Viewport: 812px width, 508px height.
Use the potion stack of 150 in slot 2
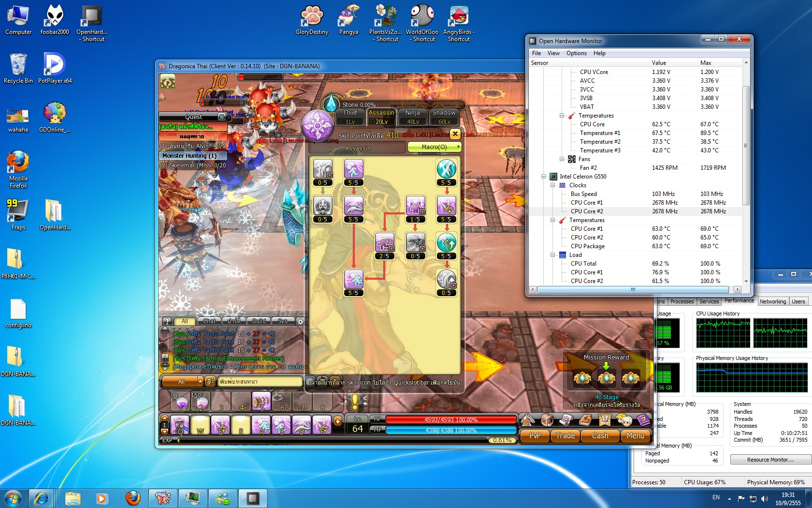pos(200,401)
